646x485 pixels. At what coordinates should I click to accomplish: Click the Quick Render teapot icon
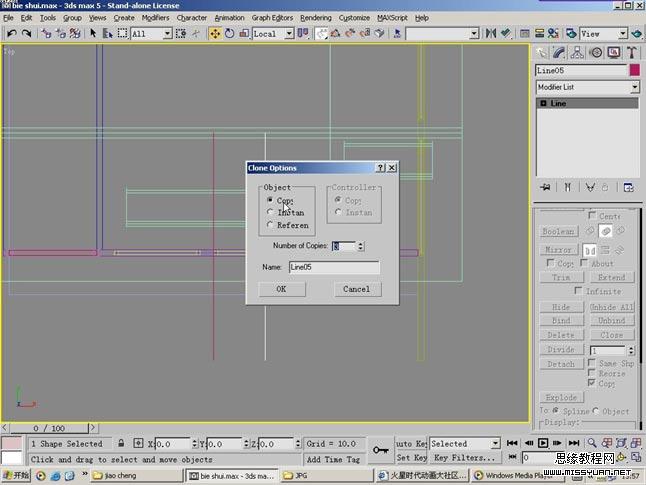pos(637,33)
